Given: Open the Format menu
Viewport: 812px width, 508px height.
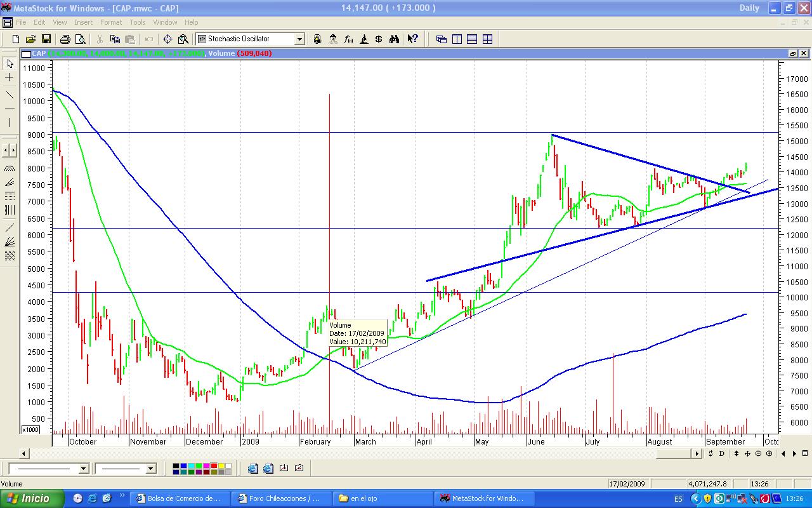Looking at the screenshot, I should (111, 22).
